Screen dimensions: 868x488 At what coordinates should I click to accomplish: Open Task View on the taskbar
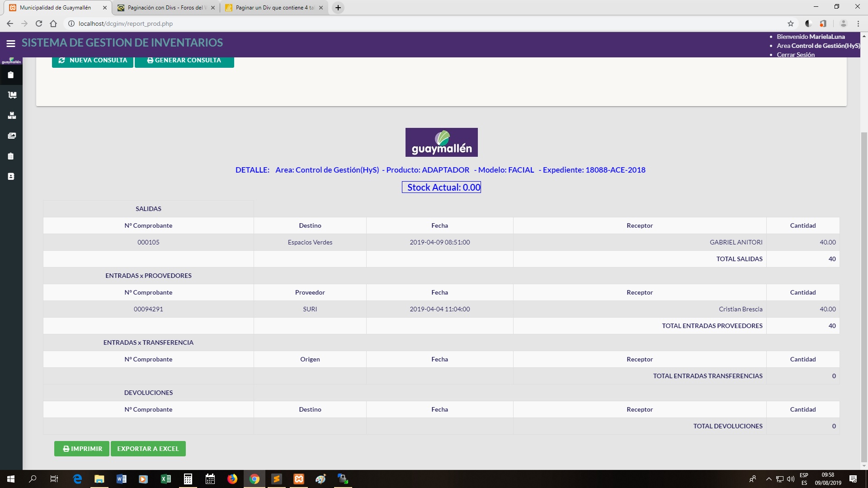[x=54, y=479]
